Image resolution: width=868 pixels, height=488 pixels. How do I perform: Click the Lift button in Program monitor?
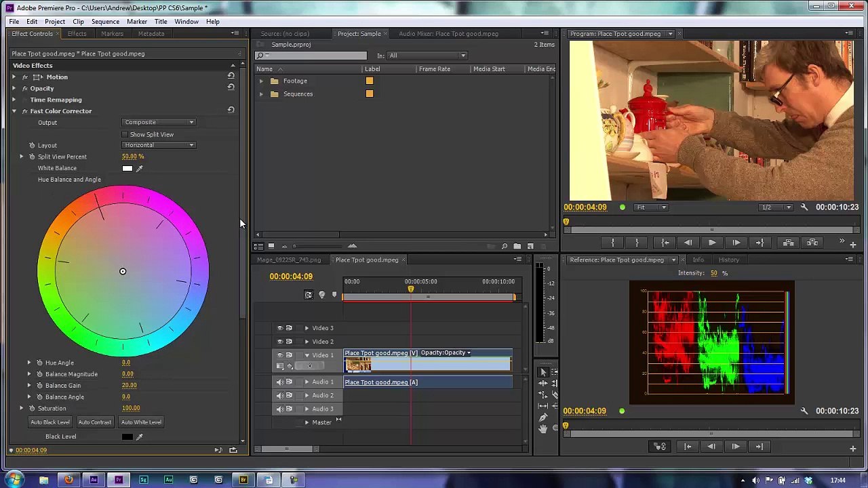coord(788,243)
